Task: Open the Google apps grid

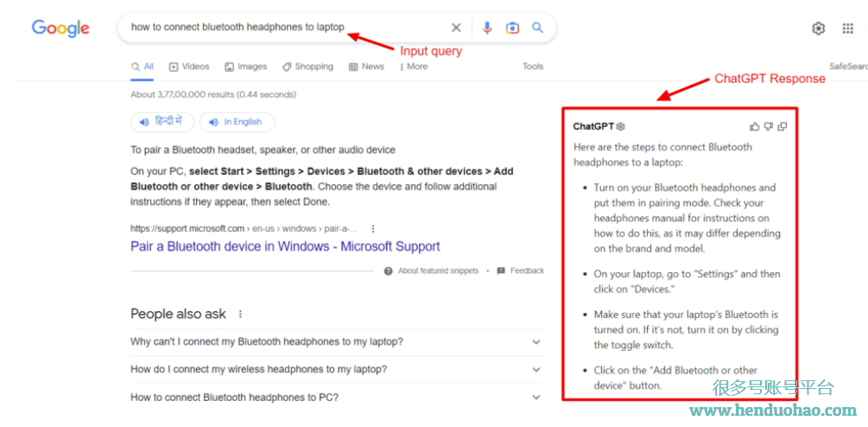Action: [848, 29]
